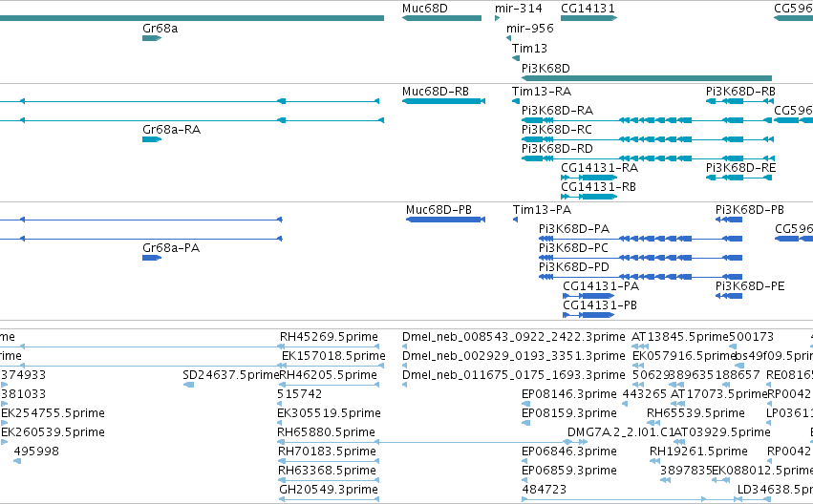Click the Dmel_neb_008543_0922_2422.3prime label
The image size is (813, 504).
click(x=514, y=337)
